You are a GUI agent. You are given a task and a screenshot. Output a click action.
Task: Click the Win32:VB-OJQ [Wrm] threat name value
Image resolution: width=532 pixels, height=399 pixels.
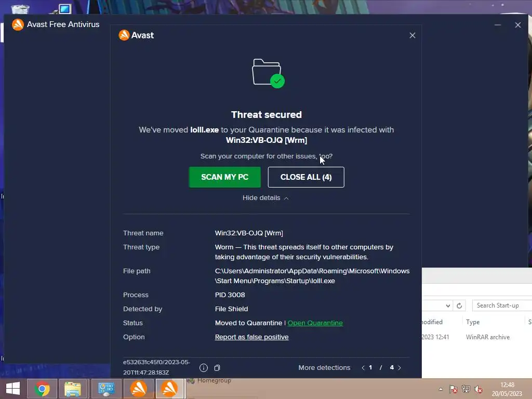249,233
